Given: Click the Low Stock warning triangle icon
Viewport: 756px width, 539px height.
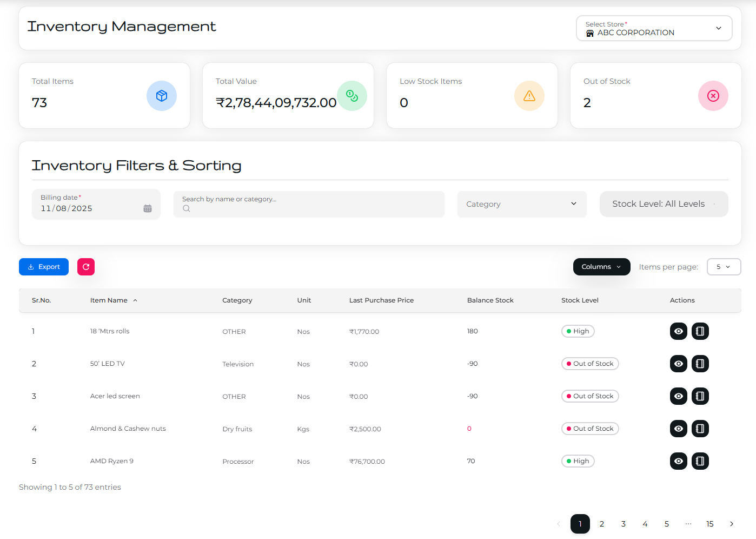Looking at the screenshot, I should (529, 96).
